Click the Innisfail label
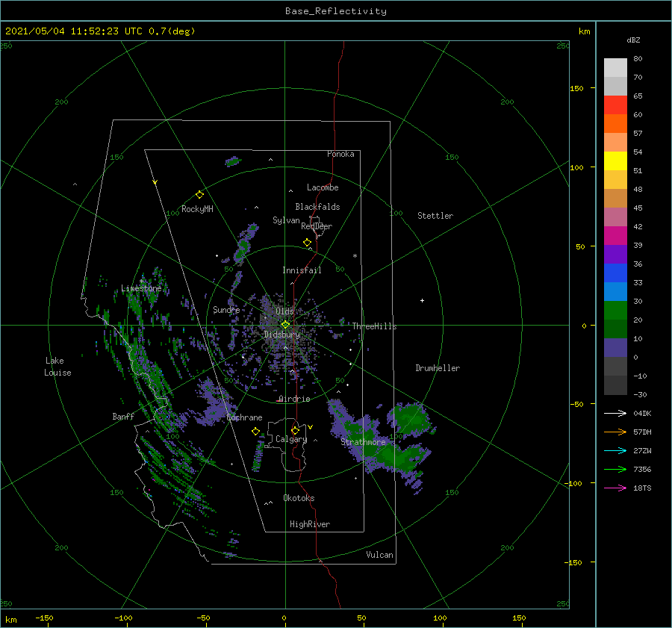The image size is (672, 628). [x=302, y=270]
